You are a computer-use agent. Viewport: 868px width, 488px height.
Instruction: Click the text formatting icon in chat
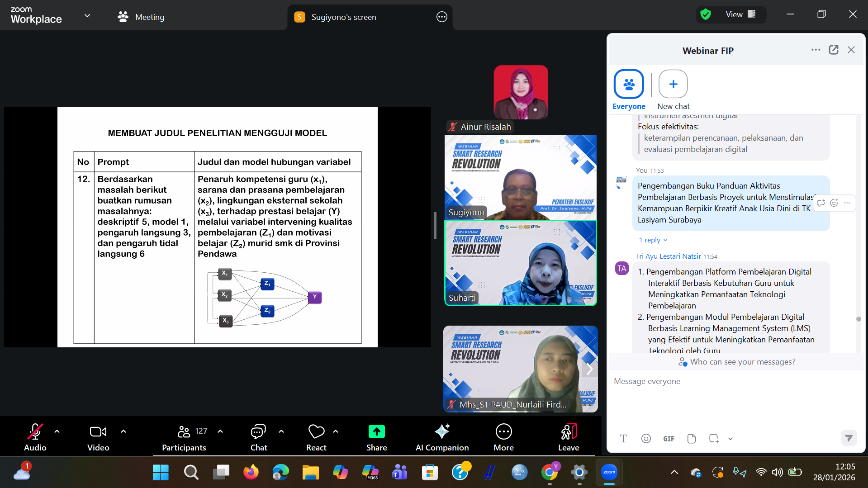tap(623, 438)
